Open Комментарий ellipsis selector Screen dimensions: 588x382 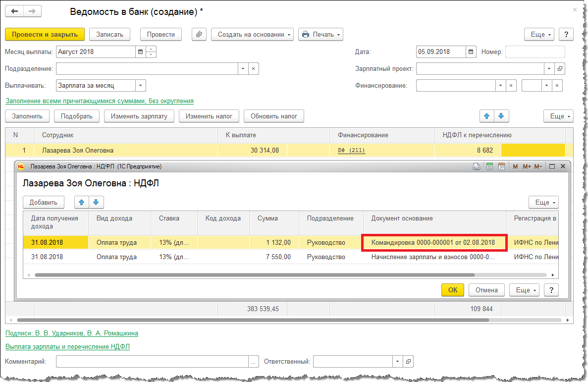(x=254, y=362)
